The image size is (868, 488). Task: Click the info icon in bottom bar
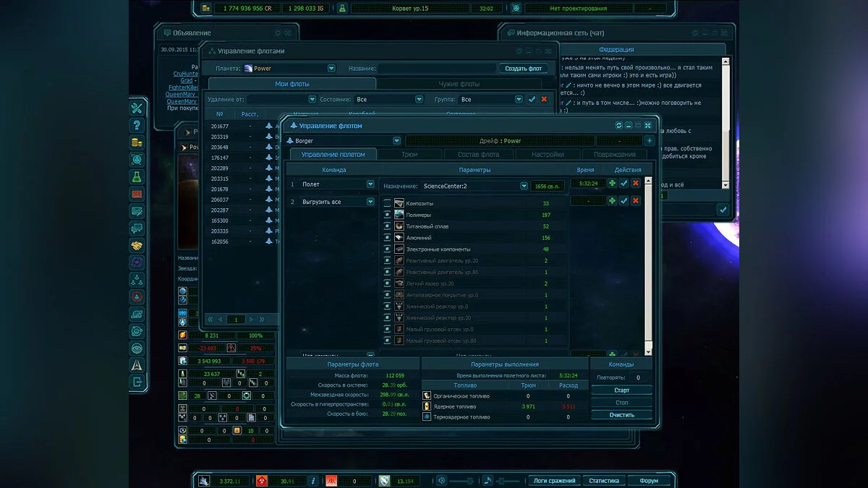tap(312, 480)
